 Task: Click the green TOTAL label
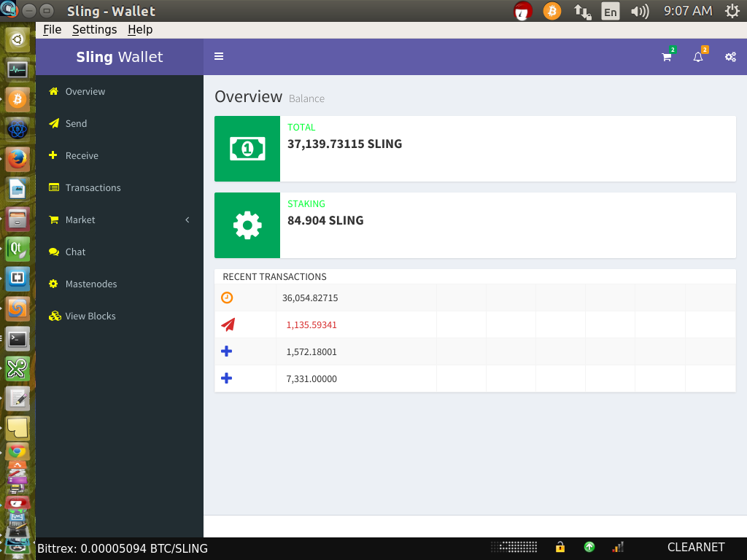coord(301,127)
